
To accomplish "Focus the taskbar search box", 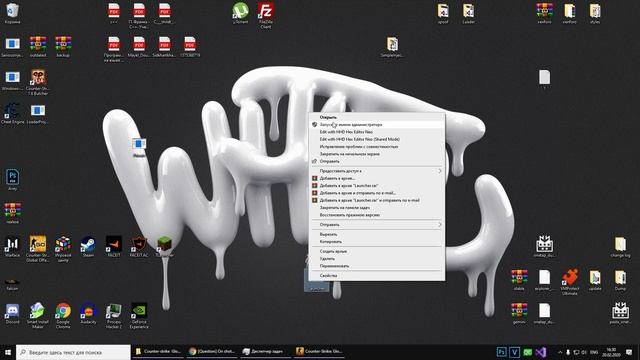I will [73, 352].
